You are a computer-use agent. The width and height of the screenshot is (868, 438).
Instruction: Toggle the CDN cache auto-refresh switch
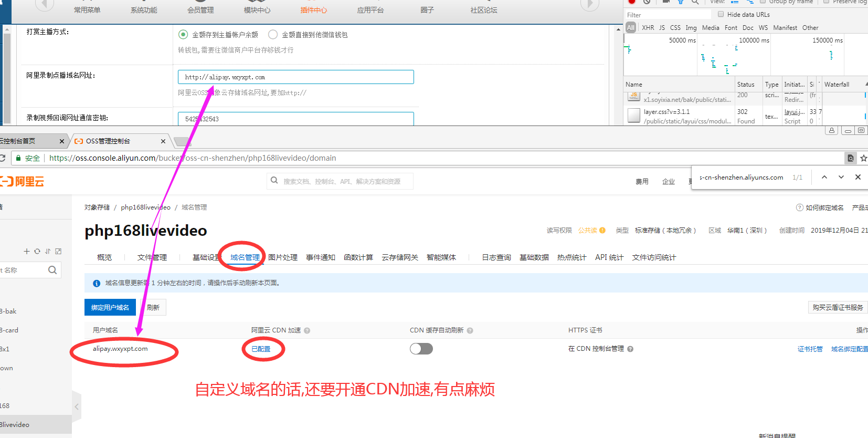[421, 349]
